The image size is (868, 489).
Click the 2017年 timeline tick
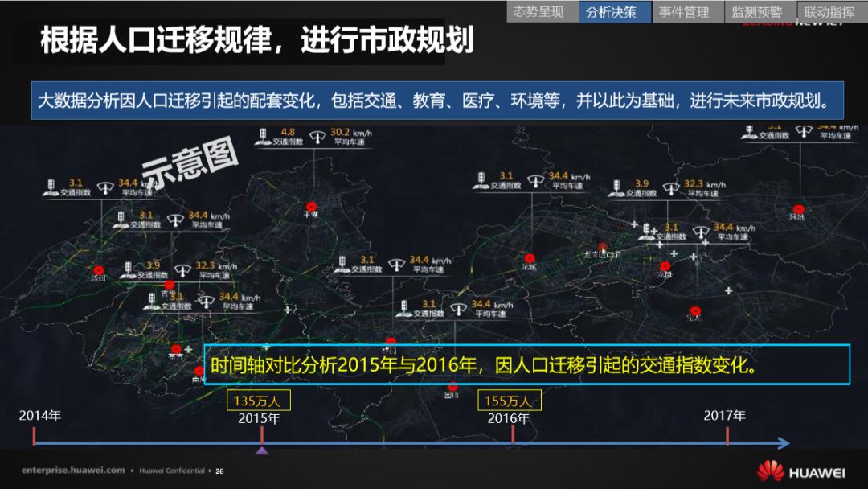click(727, 435)
